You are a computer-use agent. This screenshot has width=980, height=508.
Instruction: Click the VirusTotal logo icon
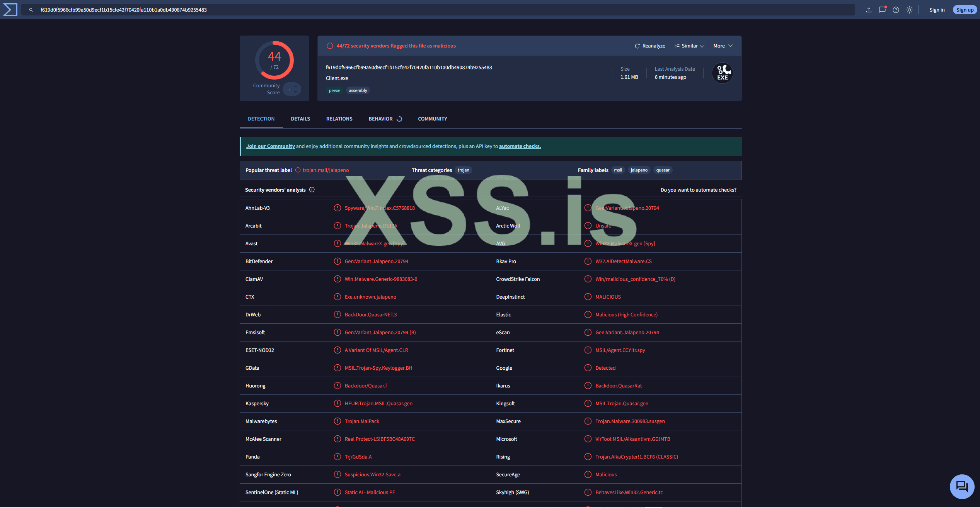coord(10,10)
